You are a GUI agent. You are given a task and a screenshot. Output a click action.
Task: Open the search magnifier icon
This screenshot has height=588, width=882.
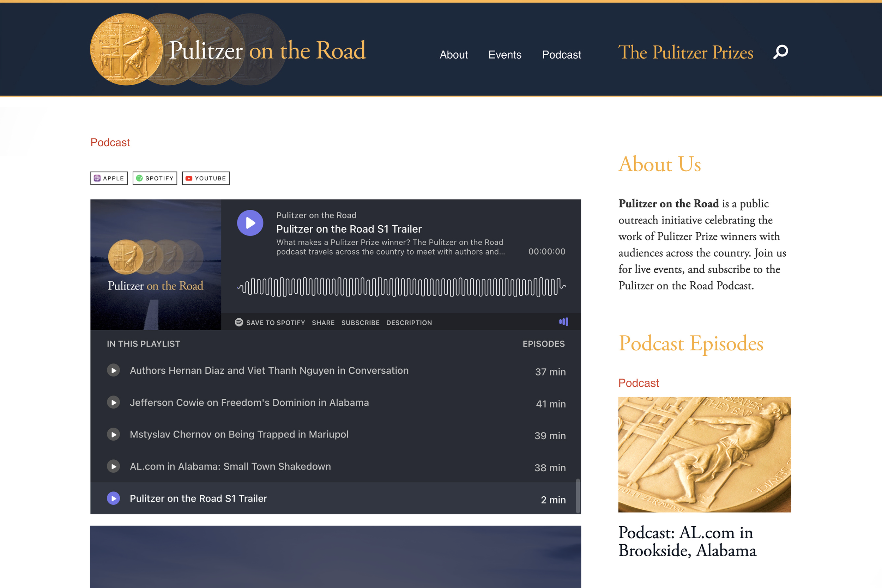pos(781,52)
